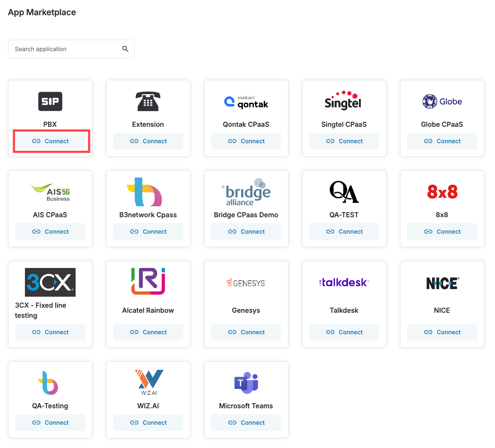The height and width of the screenshot is (448, 495).
Task: Click the QA-Testing logo
Action: [x=48, y=382]
